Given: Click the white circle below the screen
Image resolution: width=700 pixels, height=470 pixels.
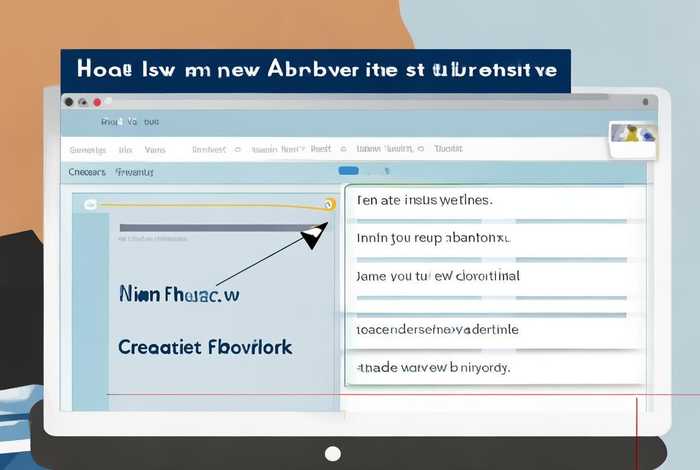Looking at the screenshot, I should pyautogui.click(x=333, y=454).
